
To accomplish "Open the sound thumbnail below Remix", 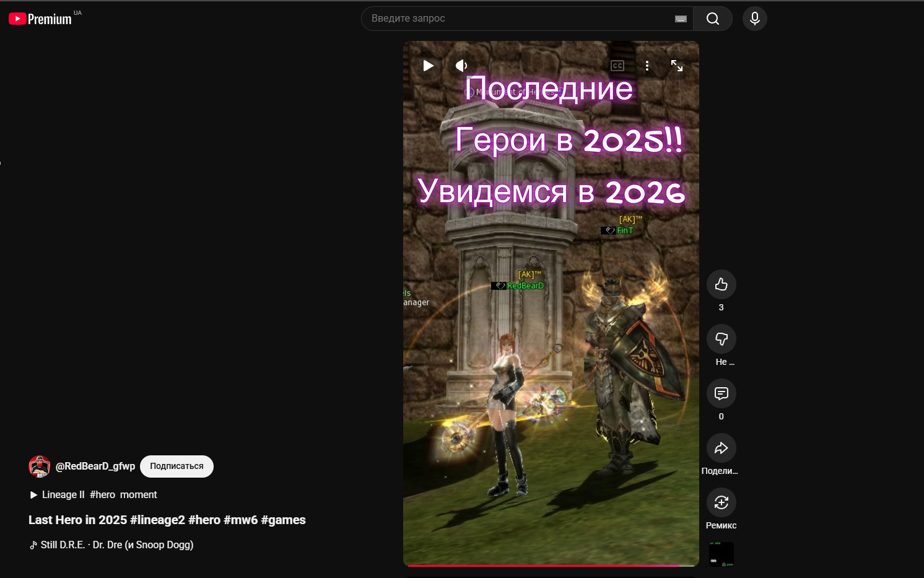I will point(721,554).
